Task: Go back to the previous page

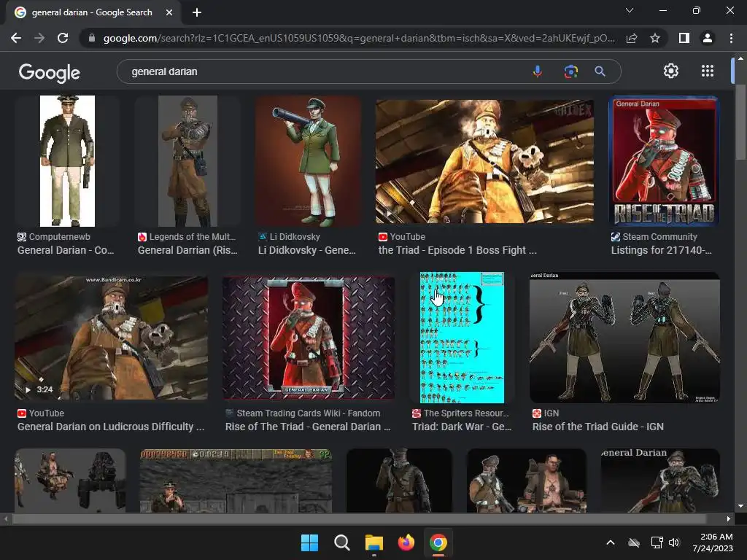Action: click(16, 38)
